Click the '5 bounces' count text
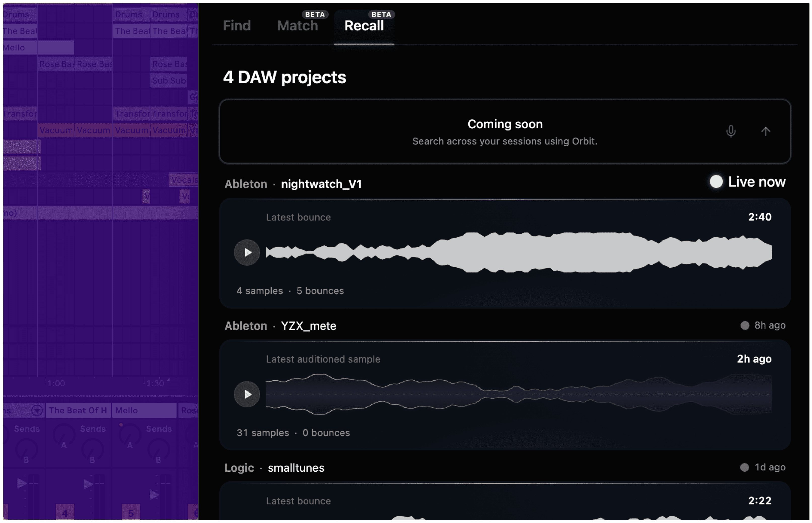 320,291
